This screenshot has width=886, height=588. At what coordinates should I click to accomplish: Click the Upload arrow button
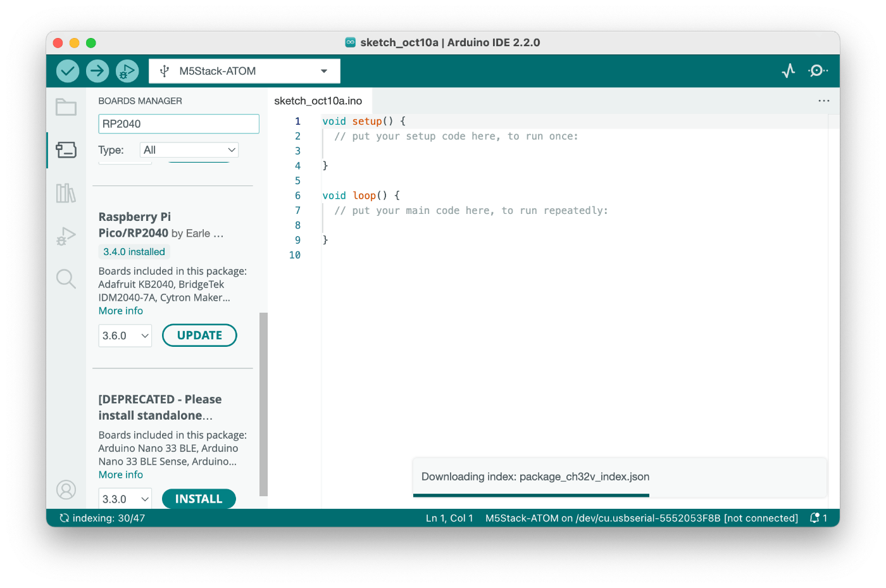tap(97, 71)
